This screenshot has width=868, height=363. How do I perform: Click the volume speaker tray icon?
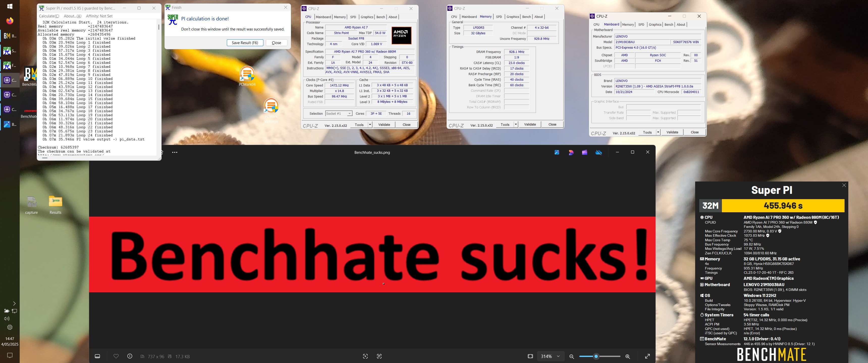6,319
